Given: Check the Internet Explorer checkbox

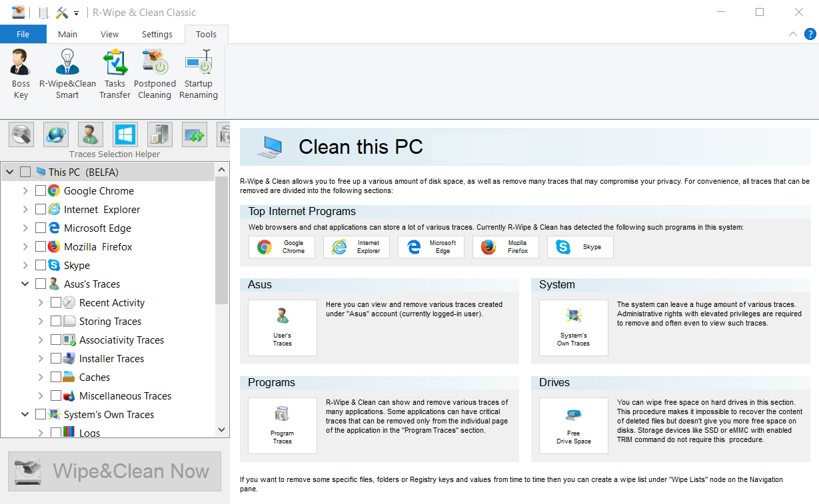Looking at the screenshot, I should (x=41, y=209).
